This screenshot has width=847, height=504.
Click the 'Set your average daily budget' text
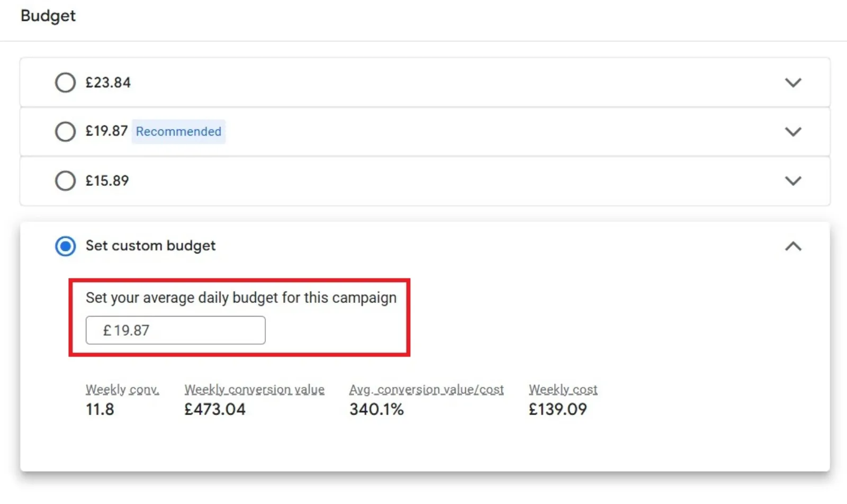[241, 298]
